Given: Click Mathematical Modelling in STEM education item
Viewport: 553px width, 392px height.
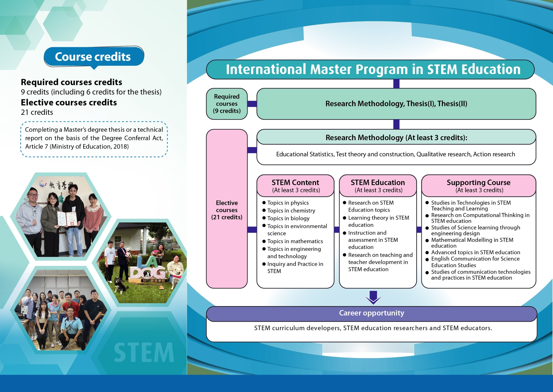Looking at the screenshot, I should [x=472, y=243].
